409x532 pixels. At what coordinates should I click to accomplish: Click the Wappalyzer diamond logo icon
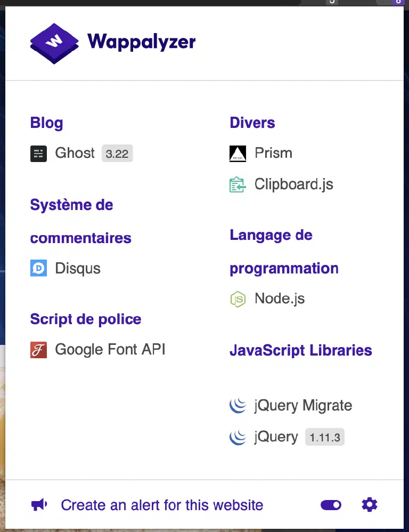pos(54,43)
